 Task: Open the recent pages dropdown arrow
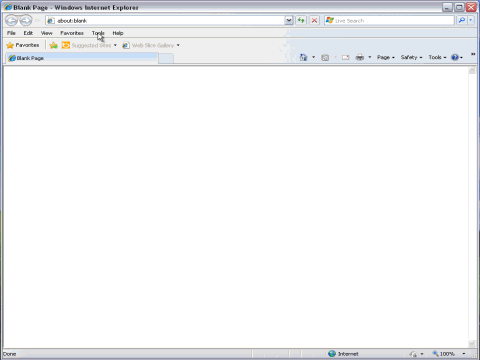pos(37,21)
